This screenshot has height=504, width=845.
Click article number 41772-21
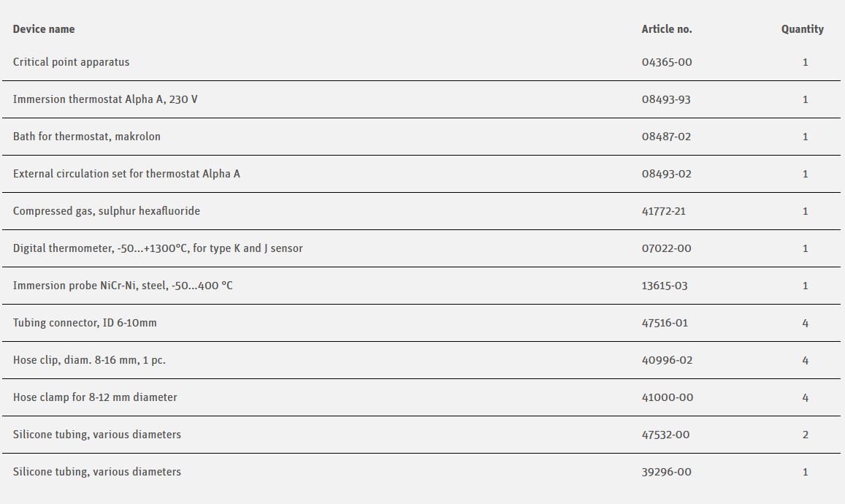(x=664, y=211)
